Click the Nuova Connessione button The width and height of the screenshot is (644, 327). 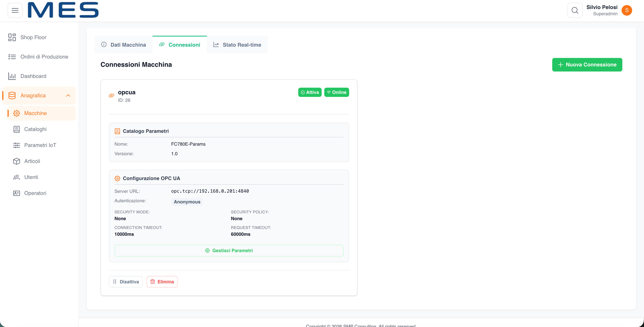(x=587, y=65)
